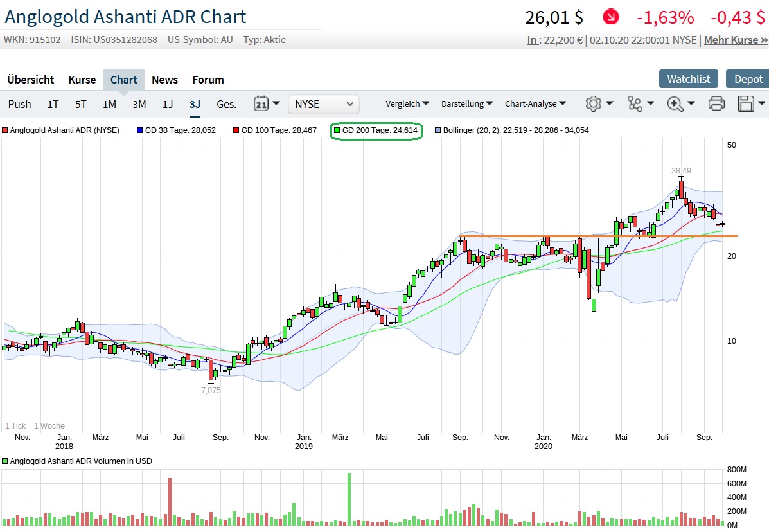Open the NYSE exchange dropdown
Viewport: 769px width, 532px height.
tap(323, 103)
